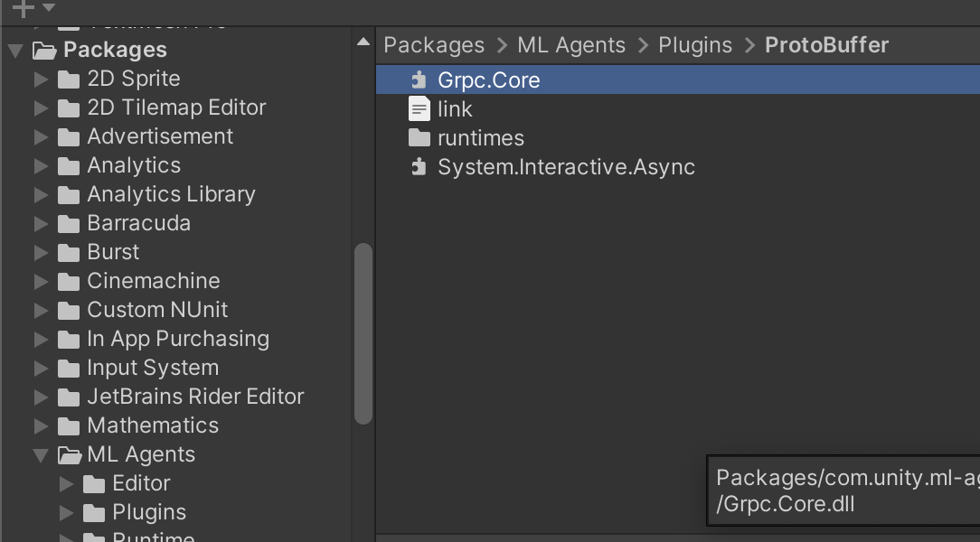Image resolution: width=980 pixels, height=542 pixels.
Task: Expand the Plugins subfolder under ML Agents
Action: tap(66, 513)
